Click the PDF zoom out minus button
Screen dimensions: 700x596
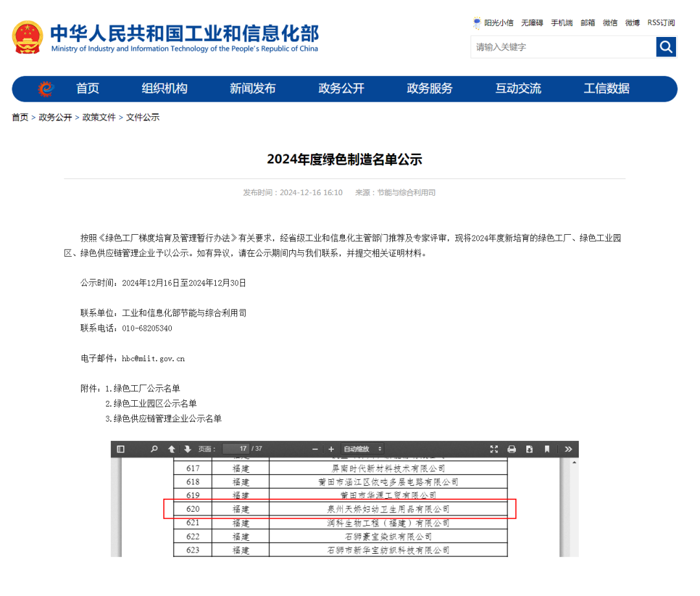click(315, 449)
